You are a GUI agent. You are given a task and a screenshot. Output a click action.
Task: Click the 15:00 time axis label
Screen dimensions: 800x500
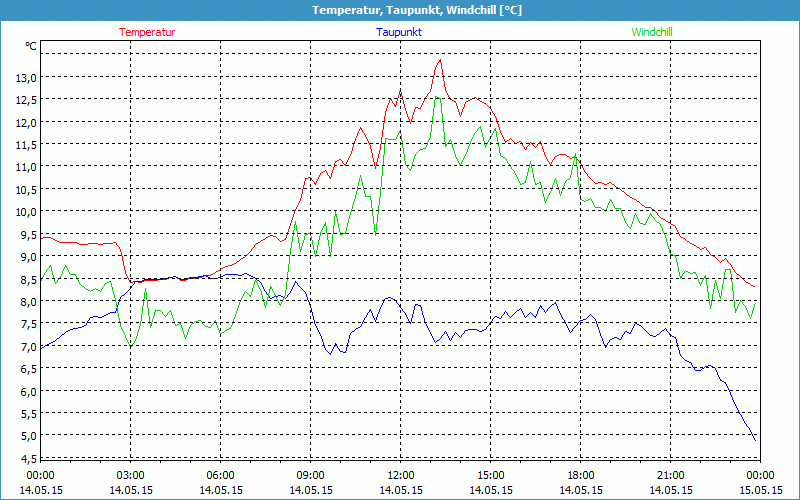(x=491, y=475)
